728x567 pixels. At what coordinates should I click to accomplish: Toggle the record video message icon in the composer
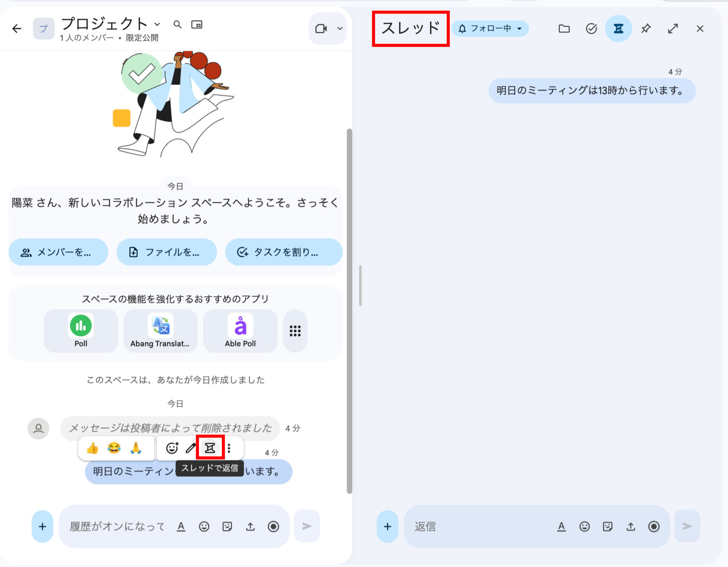click(273, 526)
